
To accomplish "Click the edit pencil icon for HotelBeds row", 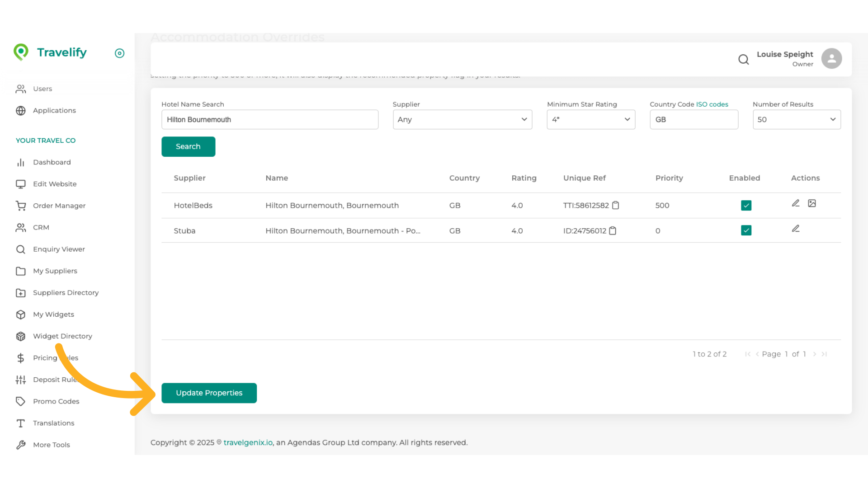I will [x=796, y=203].
